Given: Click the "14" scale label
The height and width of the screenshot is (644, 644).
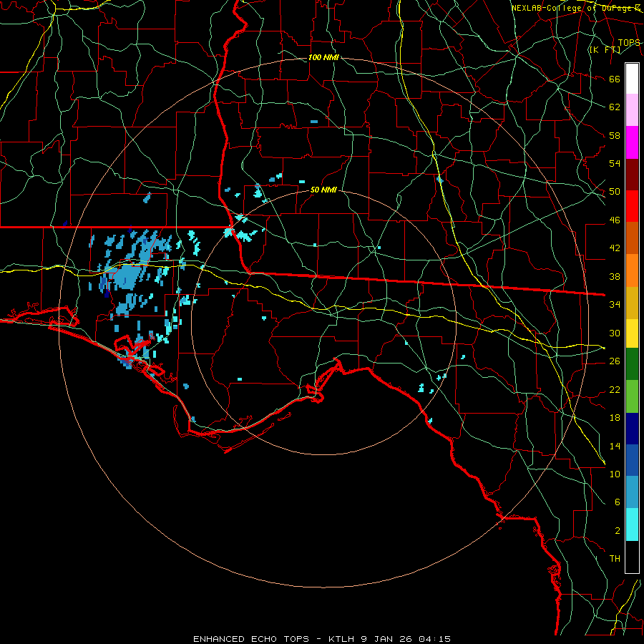Looking at the screenshot, I should [615, 446].
